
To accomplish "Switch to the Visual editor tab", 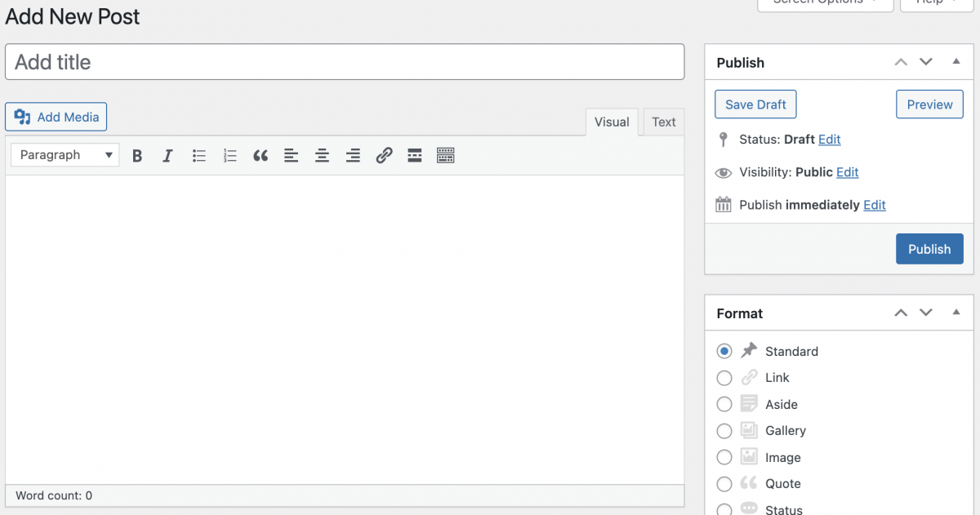I will tap(612, 122).
